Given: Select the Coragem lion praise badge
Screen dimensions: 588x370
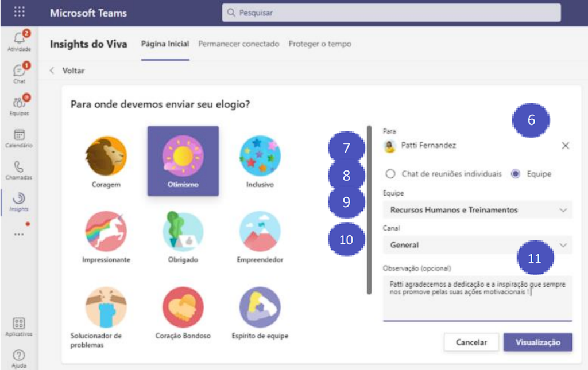Looking at the screenshot, I should [106, 161].
